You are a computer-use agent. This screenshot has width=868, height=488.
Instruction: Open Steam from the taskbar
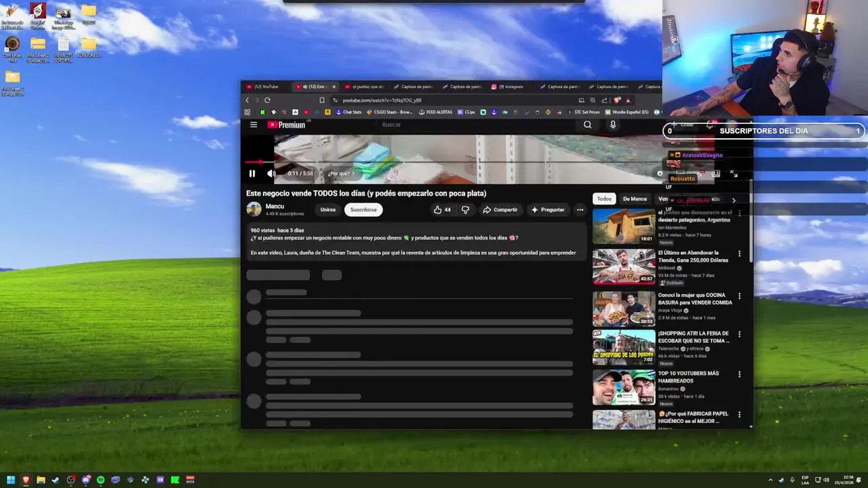click(x=56, y=480)
